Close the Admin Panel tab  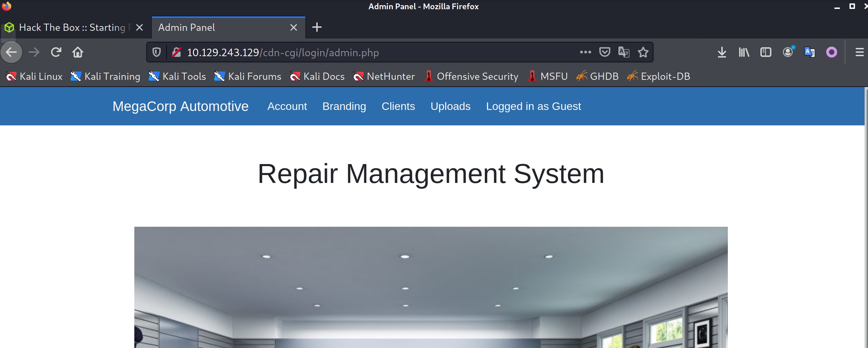pyautogui.click(x=294, y=27)
